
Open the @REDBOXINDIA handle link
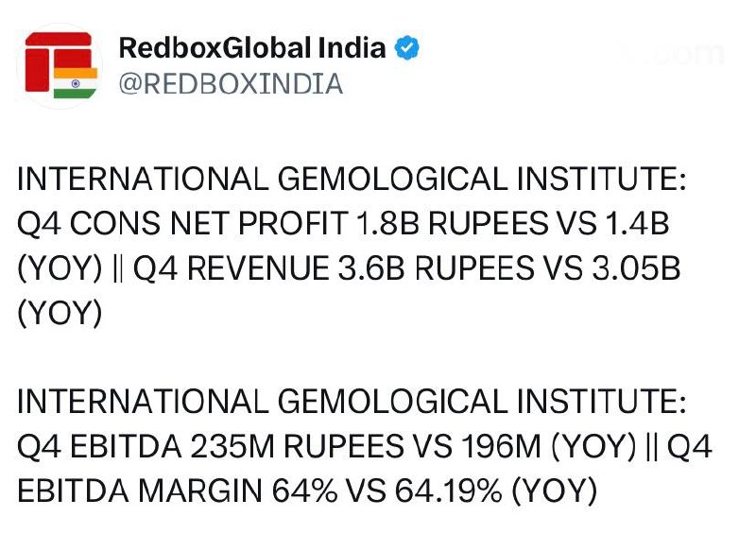(x=231, y=83)
